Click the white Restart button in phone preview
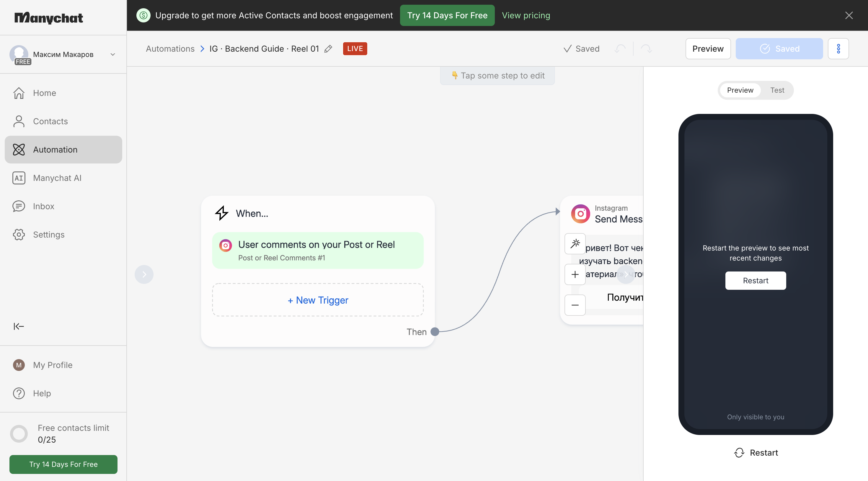 [x=756, y=281]
